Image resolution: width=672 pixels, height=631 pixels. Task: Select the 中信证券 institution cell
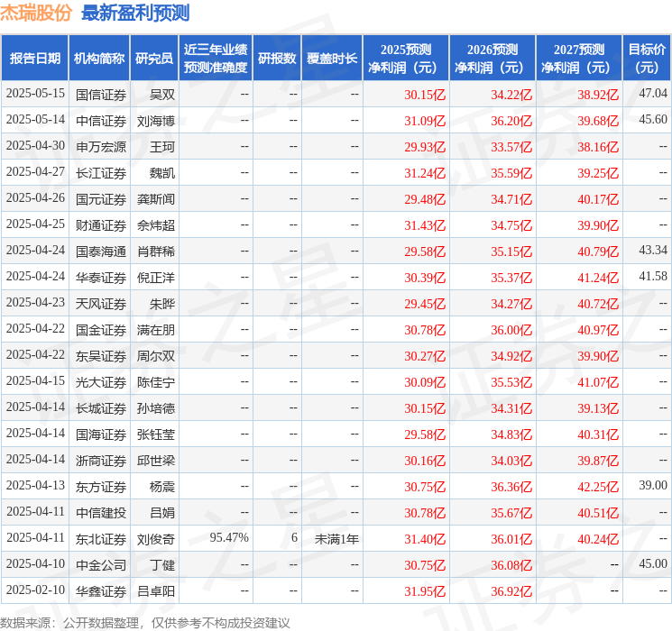[101, 121]
